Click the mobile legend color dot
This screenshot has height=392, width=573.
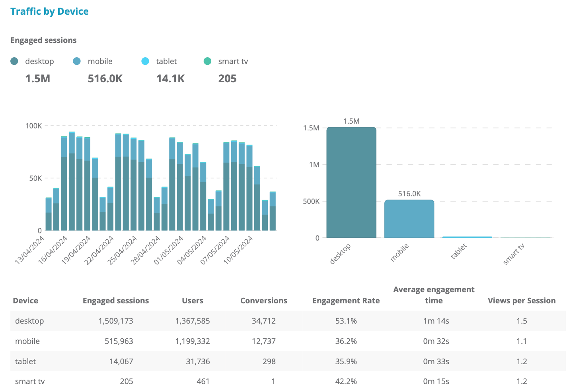tap(77, 61)
